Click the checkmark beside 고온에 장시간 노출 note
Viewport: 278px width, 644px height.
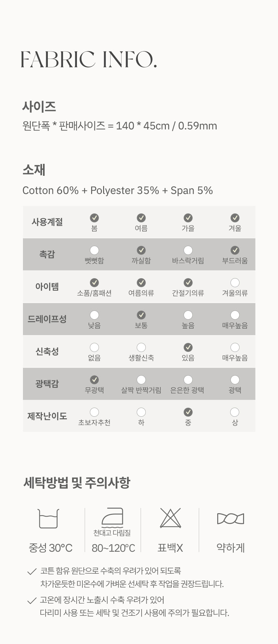[32, 601]
